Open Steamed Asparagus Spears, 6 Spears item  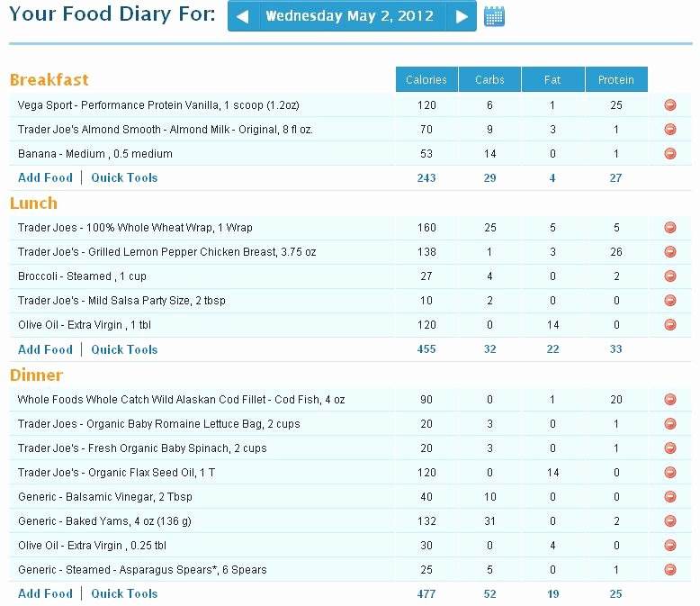click(x=142, y=570)
